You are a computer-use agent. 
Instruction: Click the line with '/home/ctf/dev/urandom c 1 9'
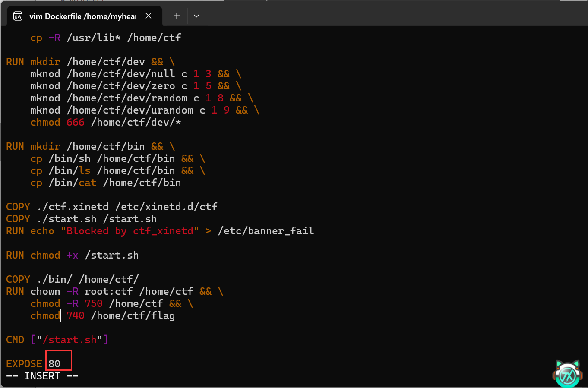tap(145, 110)
